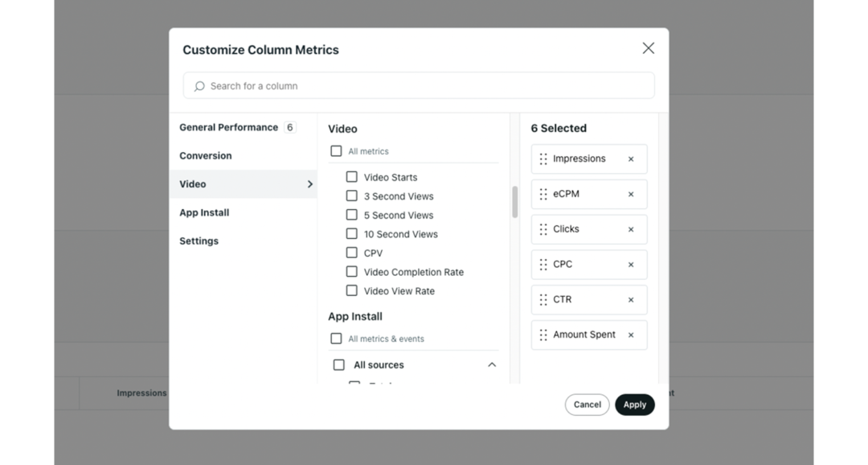Check the 3 Second Views metric

click(351, 196)
